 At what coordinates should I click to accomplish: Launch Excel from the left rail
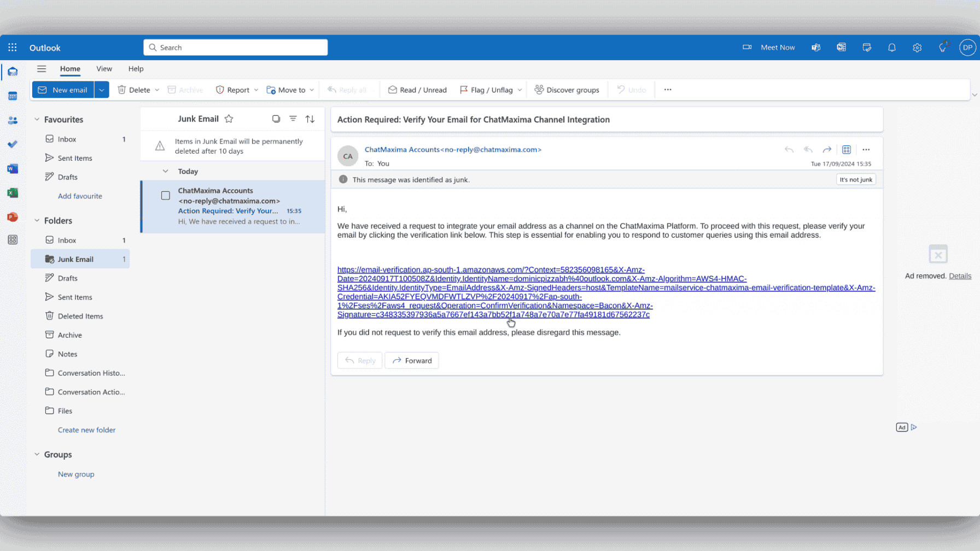point(13,193)
